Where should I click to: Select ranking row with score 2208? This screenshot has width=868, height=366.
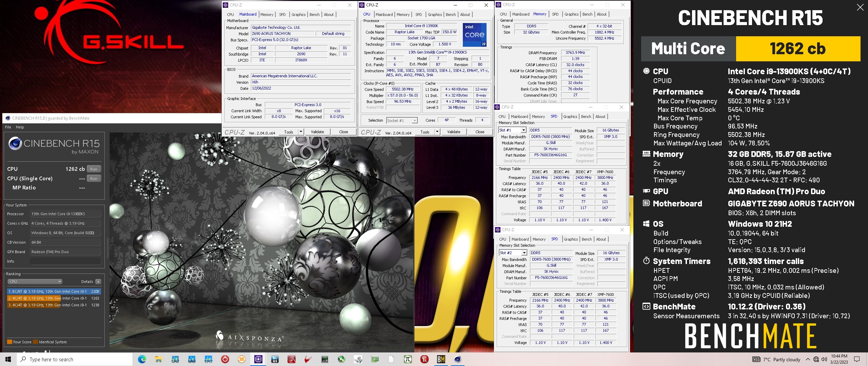pyautogui.click(x=54, y=291)
